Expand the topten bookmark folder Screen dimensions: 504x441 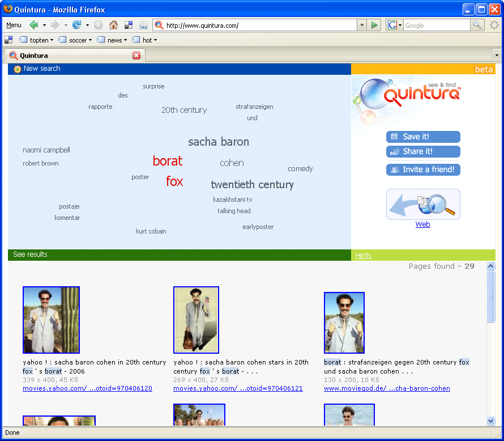coord(37,40)
